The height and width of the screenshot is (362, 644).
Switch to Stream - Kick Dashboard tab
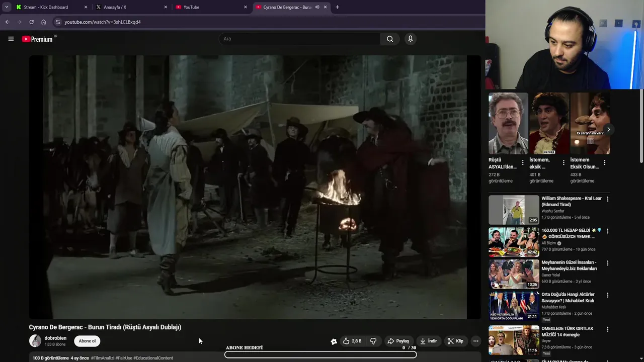[46, 7]
